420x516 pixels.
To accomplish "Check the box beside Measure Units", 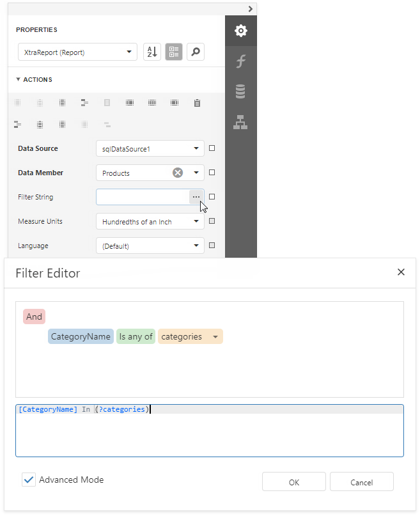I will (212, 221).
